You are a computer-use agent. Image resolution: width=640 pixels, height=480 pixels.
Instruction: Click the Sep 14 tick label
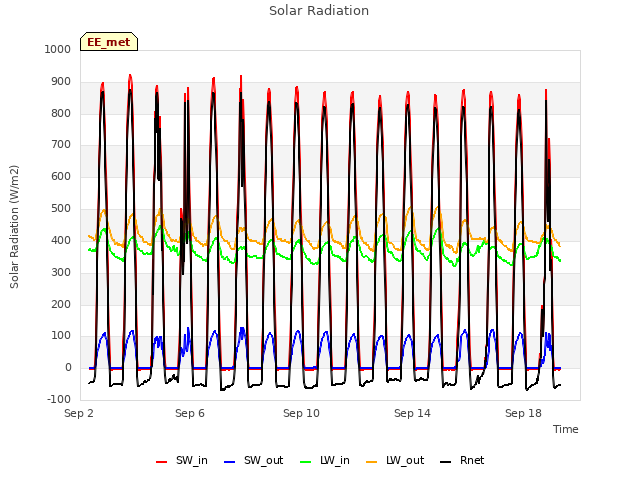[x=412, y=413]
